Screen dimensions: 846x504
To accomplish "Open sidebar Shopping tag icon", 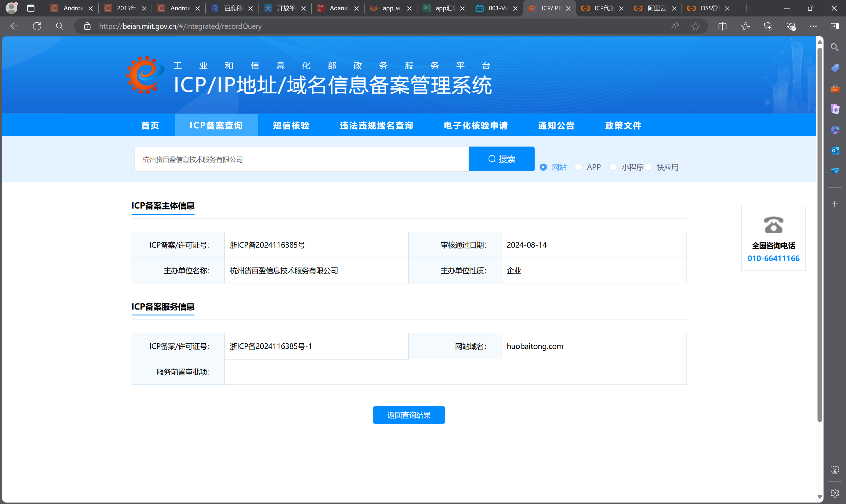I will tap(835, 68).
